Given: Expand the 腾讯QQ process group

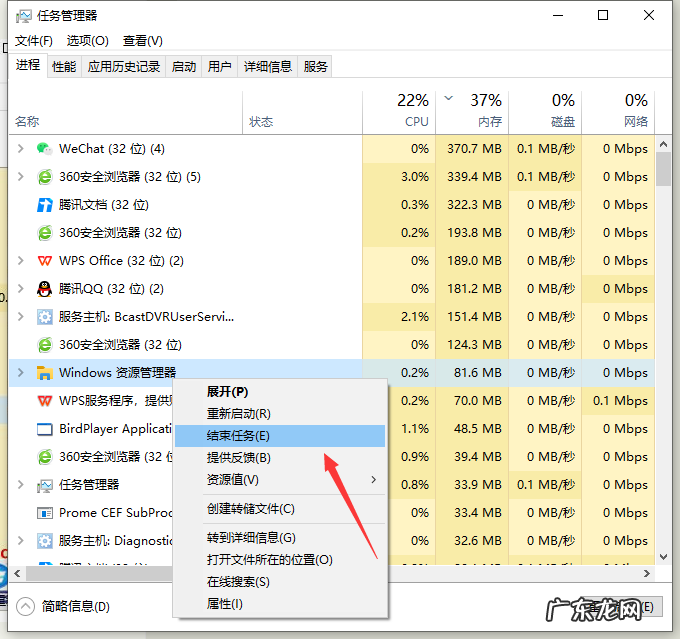Looking at the screenshot, I should pos(20,288).
